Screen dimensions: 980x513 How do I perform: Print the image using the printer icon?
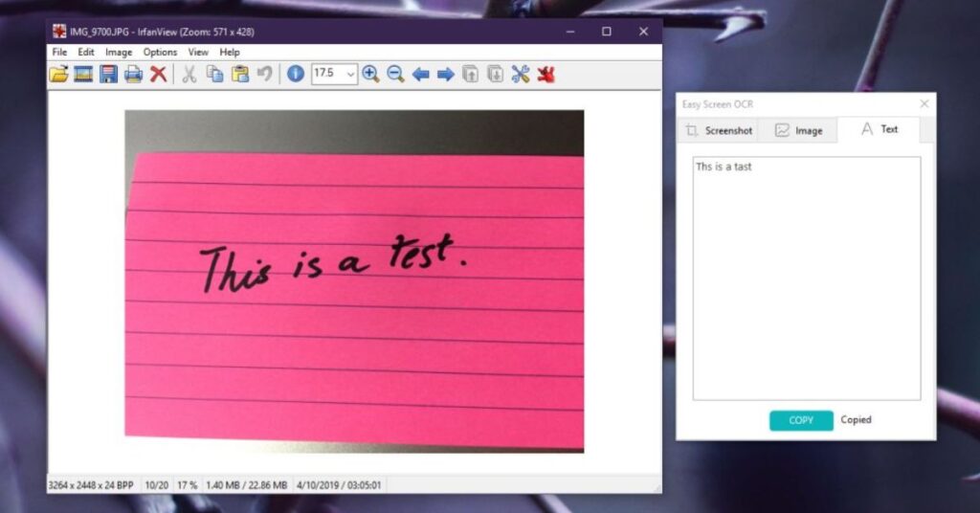coord(133,74)
